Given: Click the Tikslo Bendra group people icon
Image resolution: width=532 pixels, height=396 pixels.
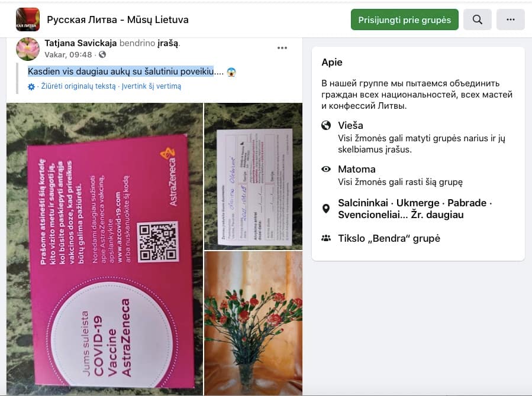Looking at the screenshot, I should [x=326, y=238].
